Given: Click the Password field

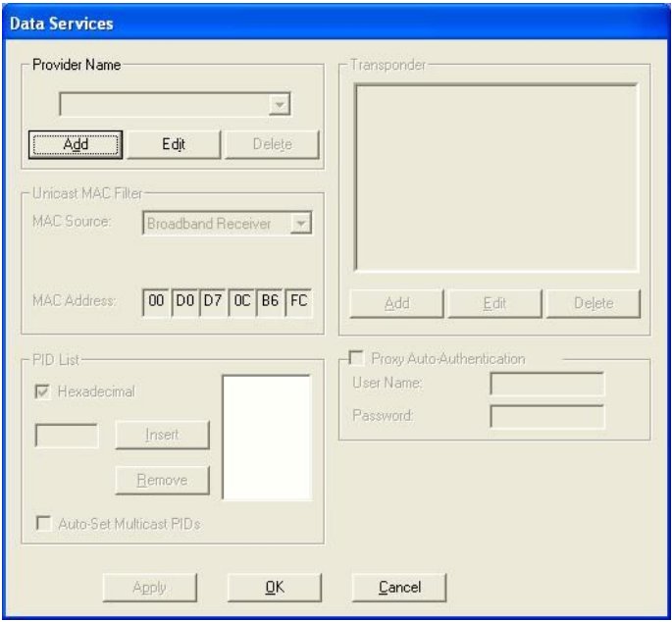Looking at the screenshot, I should click(547, 416).
